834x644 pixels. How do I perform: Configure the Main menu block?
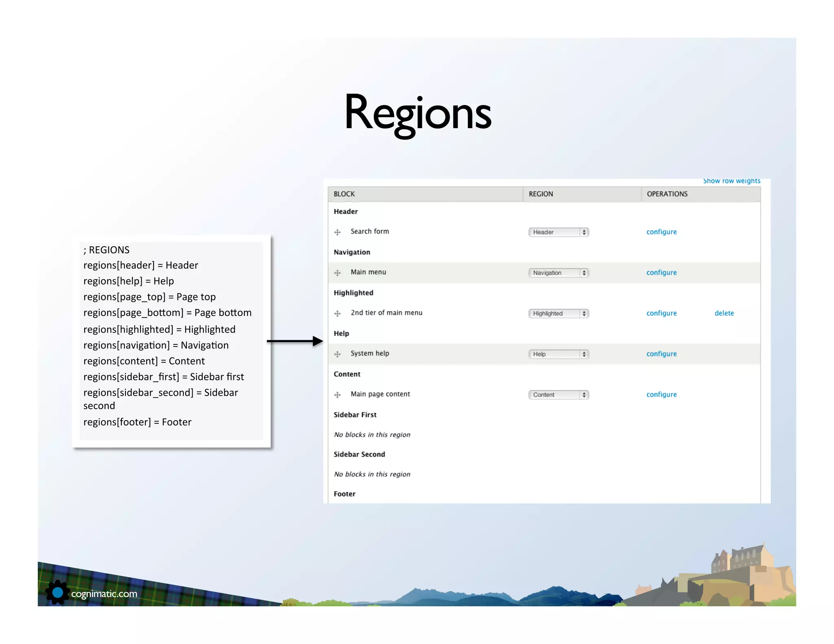661,273
